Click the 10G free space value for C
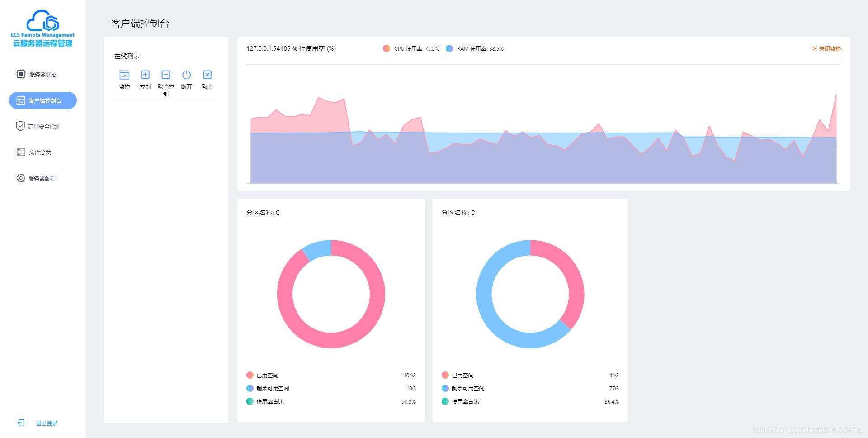The image size is (868, 438). point(411,389)
